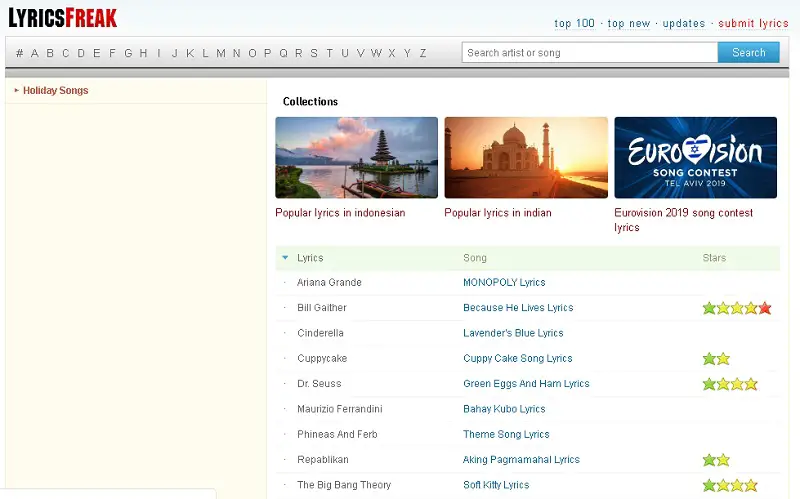
Task: Open Popular lyrics in indian link
Action: 498,213
